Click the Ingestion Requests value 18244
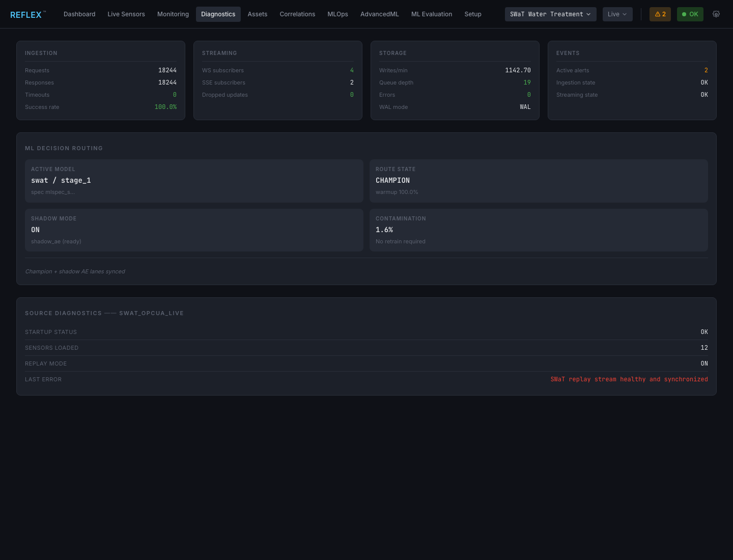This screenshot has width=733, height=560. (x=167, y=70)
